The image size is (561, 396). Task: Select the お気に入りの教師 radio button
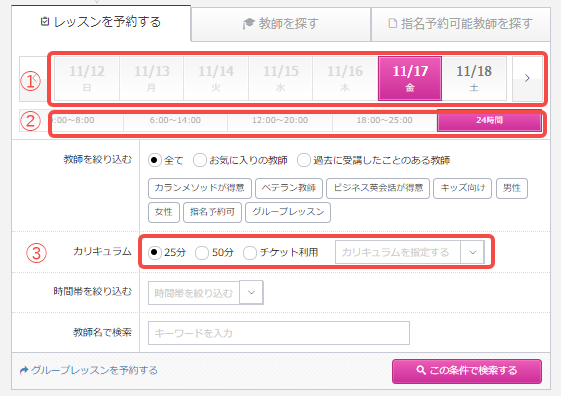200,160
